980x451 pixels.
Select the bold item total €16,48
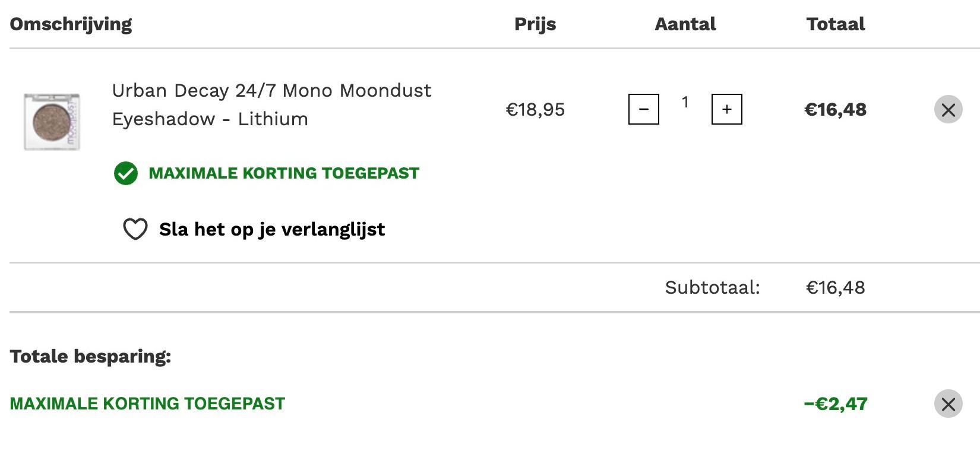[835, 110]
